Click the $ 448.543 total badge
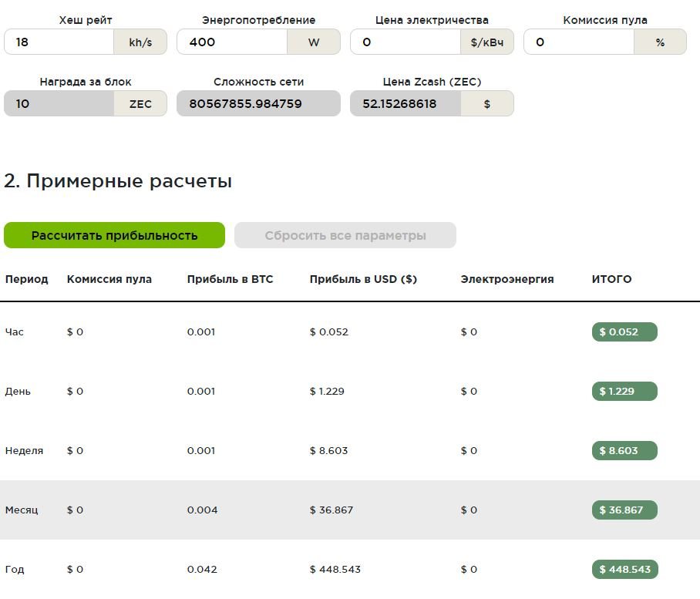 pyautogui.click(x=625, y=569)
